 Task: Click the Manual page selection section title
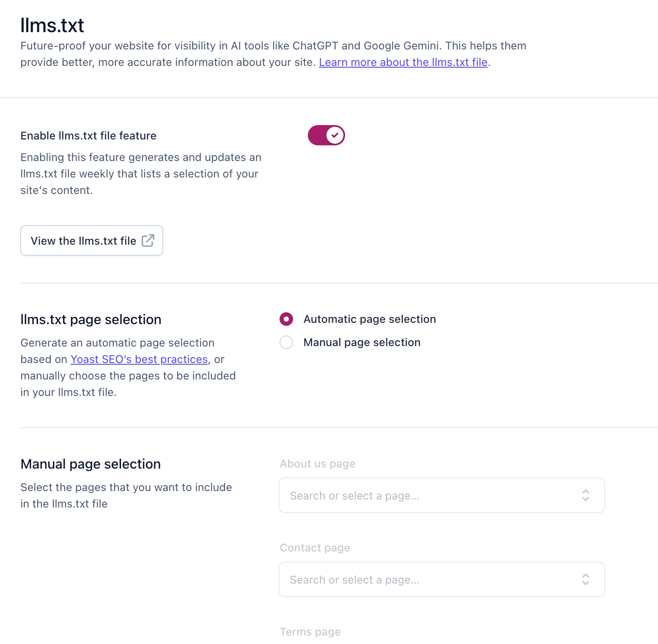pos(90,464)
